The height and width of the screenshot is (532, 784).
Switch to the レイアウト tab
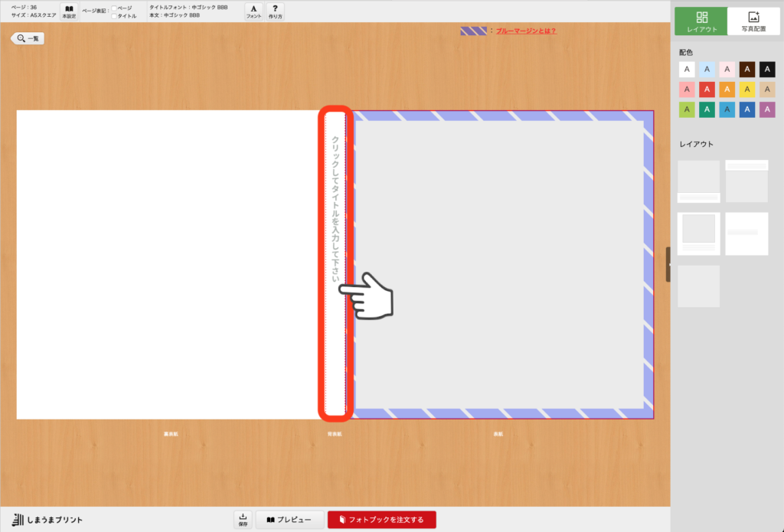tap(701, 21)
